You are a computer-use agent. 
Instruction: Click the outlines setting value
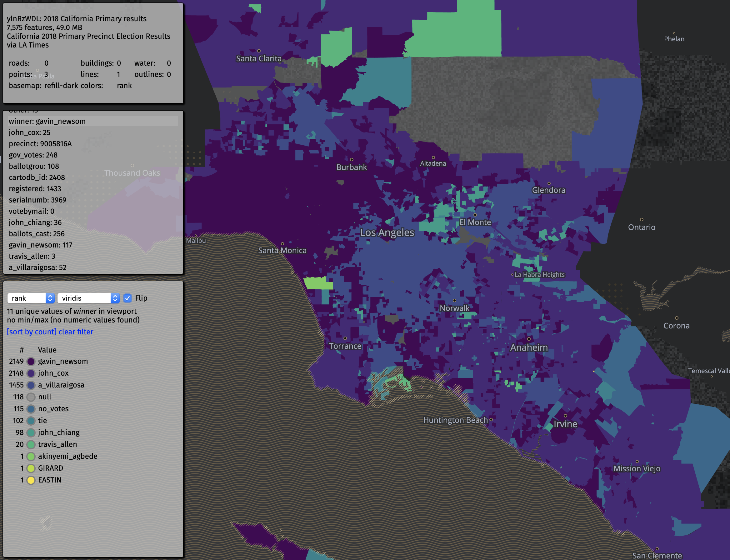[x=169, y=74]
